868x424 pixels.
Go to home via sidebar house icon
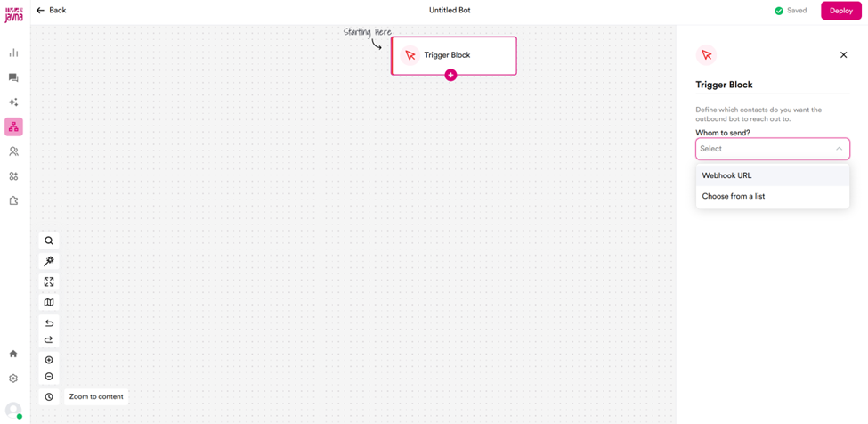14,354
